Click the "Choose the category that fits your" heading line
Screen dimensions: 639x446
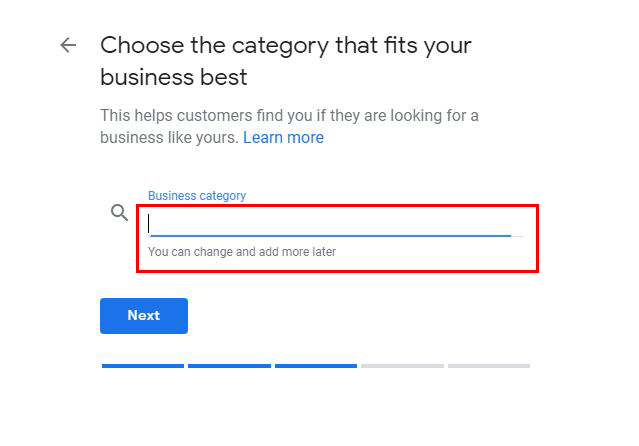286,45
